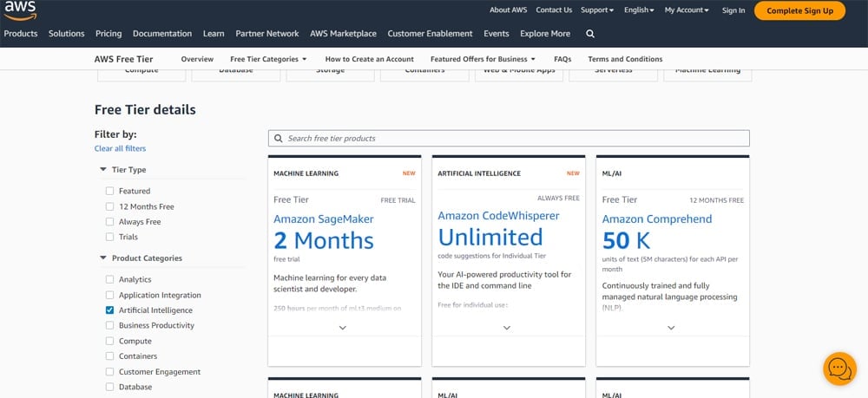Click the '50 K' text on Comprehend card
This screenshot has height=398, width=868.
click(x=626, y=241)
